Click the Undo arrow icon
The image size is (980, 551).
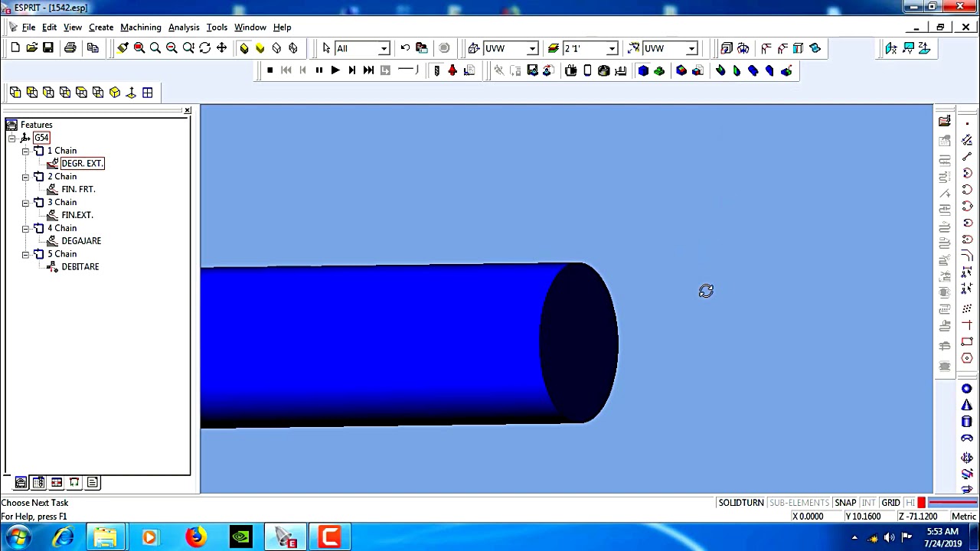405,48
